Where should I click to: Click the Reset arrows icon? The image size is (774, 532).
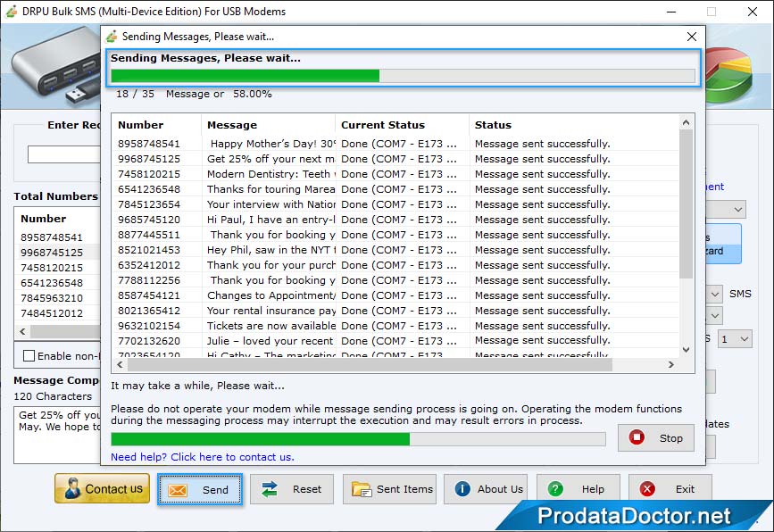click(270, 489)
